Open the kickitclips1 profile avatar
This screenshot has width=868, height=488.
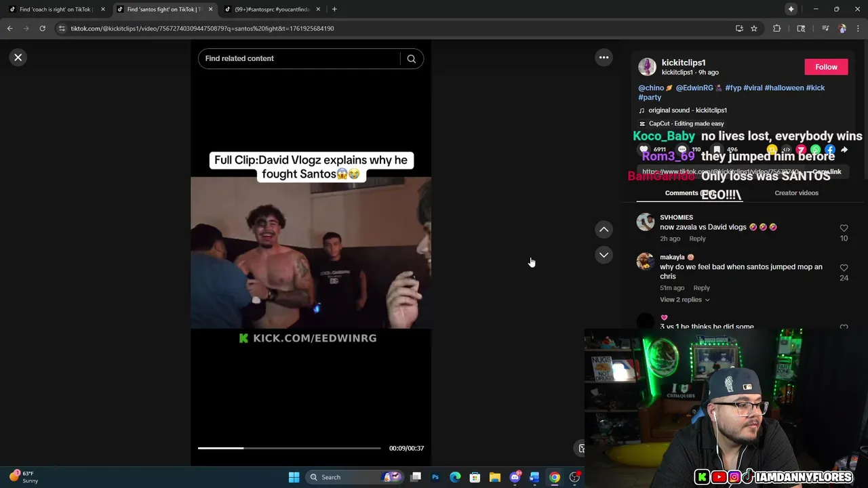[x=647, y=67]
